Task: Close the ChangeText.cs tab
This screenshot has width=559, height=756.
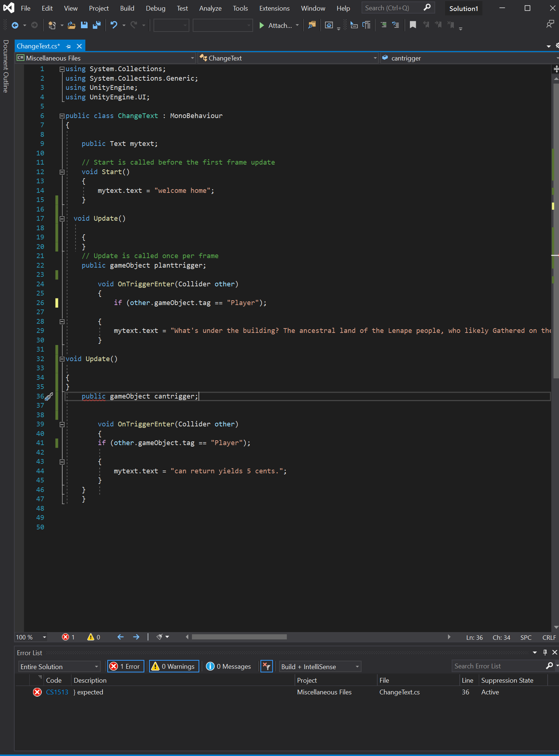Action: [x=79, y=46]
